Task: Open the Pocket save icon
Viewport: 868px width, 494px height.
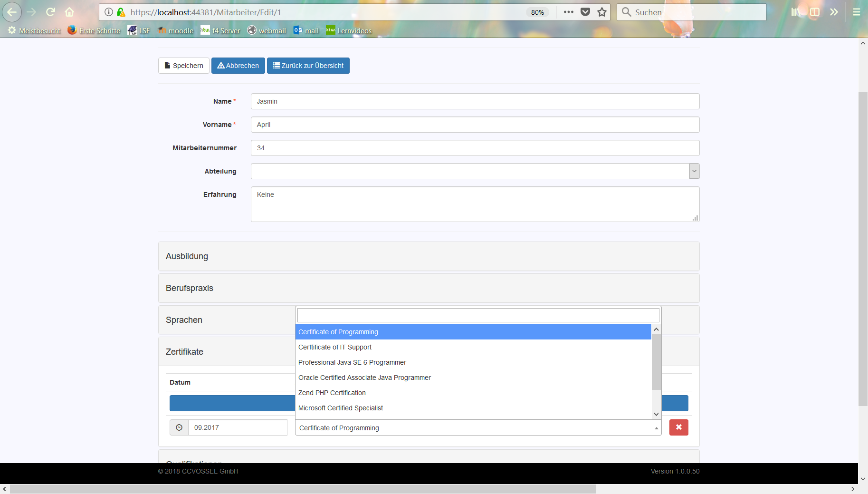Action: pos(585,12)
